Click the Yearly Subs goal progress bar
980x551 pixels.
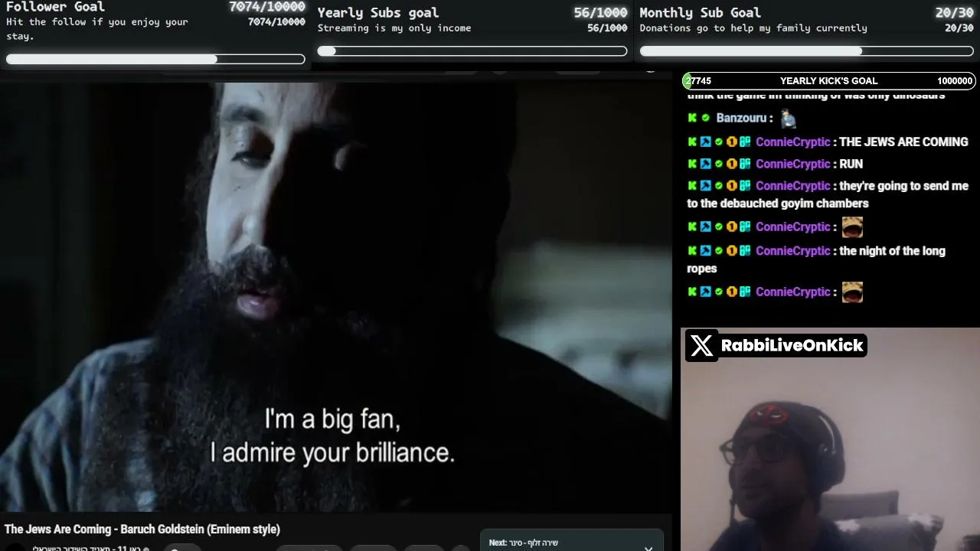point(472,51)
